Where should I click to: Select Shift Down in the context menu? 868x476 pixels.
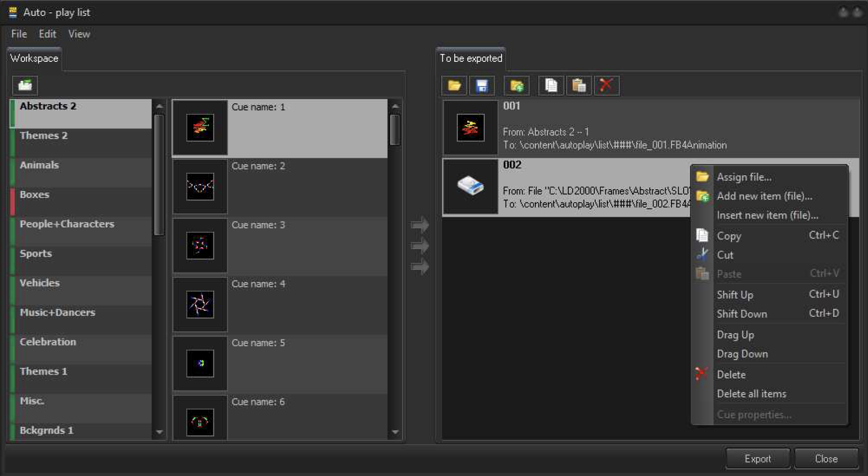point(770,314)
